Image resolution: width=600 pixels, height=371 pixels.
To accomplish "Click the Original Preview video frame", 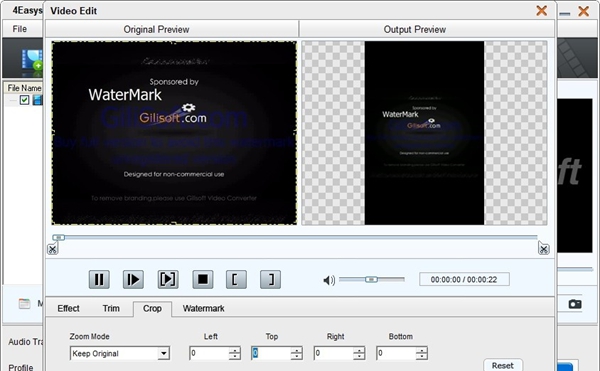I will point(174,133).
